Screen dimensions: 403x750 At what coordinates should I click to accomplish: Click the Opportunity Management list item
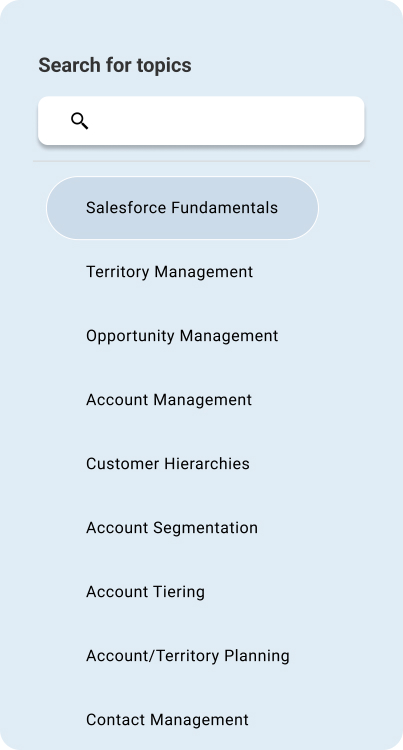182,336
